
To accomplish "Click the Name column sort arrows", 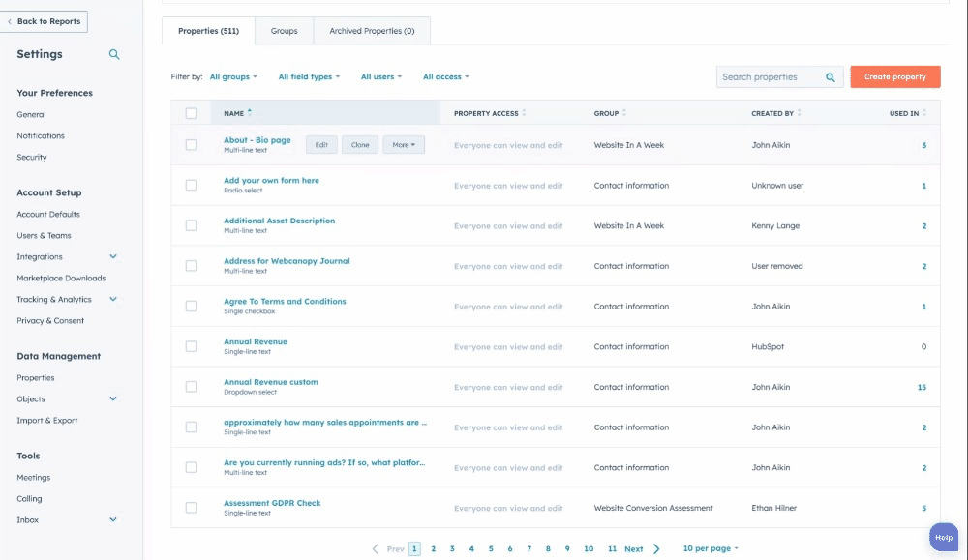I will (x=250, y=113).
